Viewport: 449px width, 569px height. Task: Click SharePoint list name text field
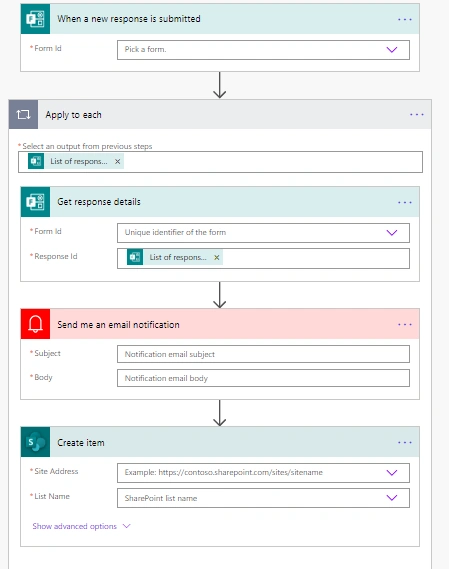point(263,498)
